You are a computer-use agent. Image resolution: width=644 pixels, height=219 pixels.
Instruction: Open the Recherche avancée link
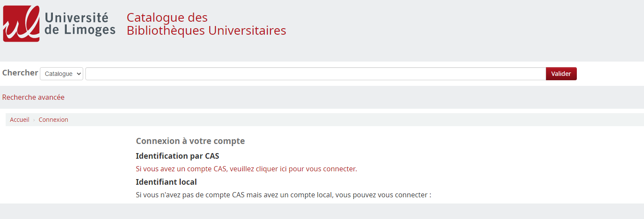point(33,97)
